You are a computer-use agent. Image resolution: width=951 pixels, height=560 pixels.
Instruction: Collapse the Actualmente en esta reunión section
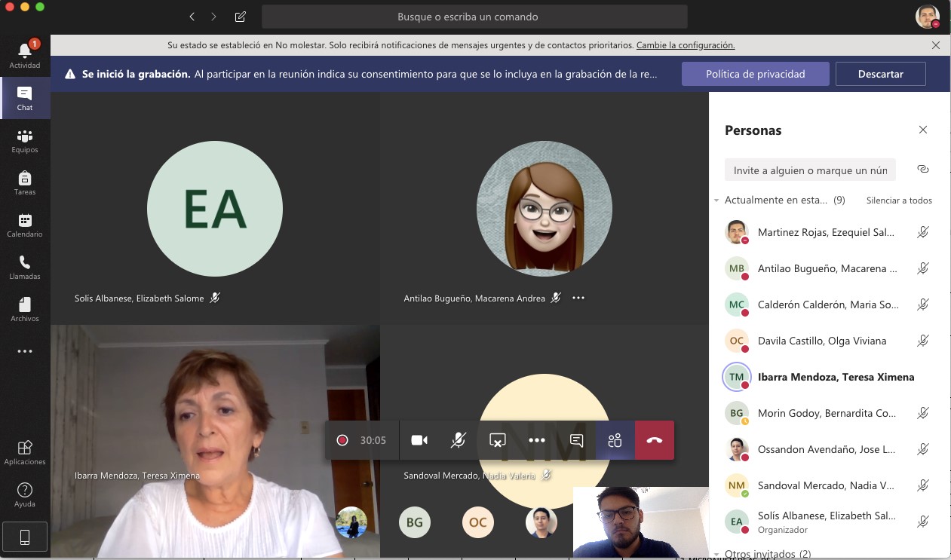point(716,200)
